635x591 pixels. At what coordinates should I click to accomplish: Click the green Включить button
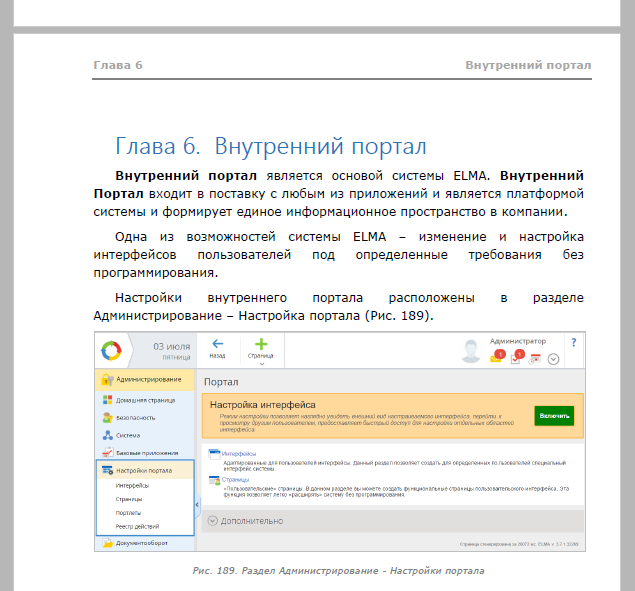(x=554, y=416)
